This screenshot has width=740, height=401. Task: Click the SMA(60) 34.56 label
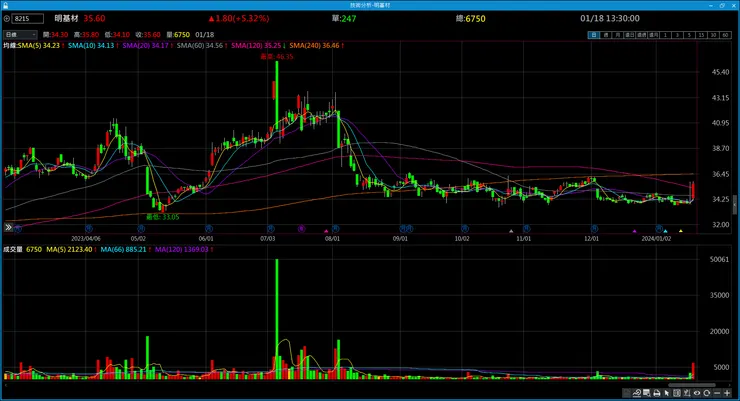point(202,45)
